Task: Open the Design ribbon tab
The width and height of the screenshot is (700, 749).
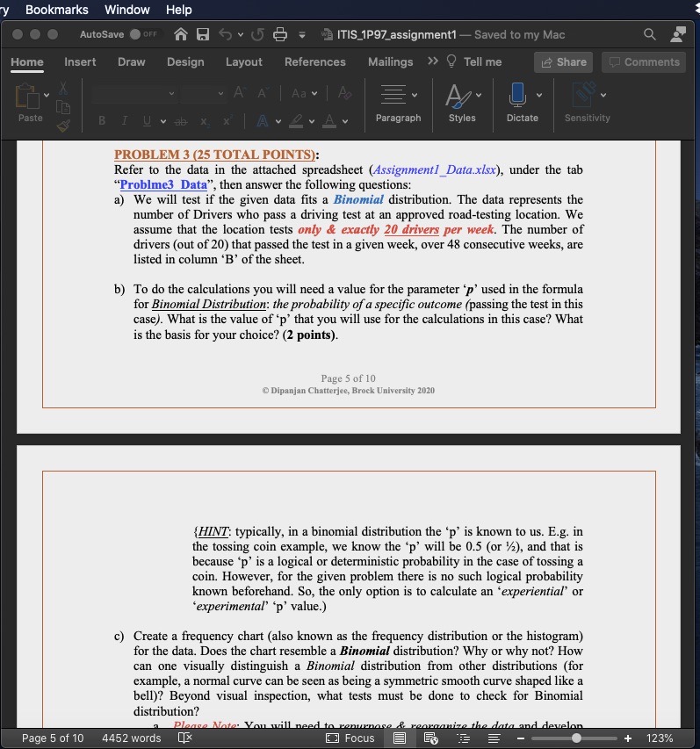Action: pyautogui.click(x=185, y=61)
